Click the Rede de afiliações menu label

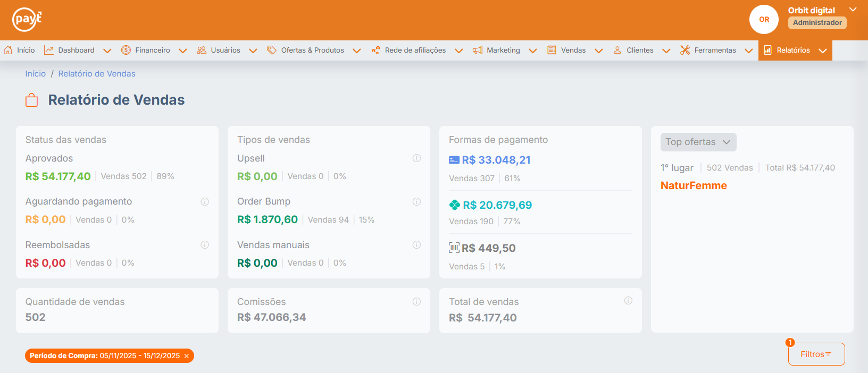(x=415, y=50)
